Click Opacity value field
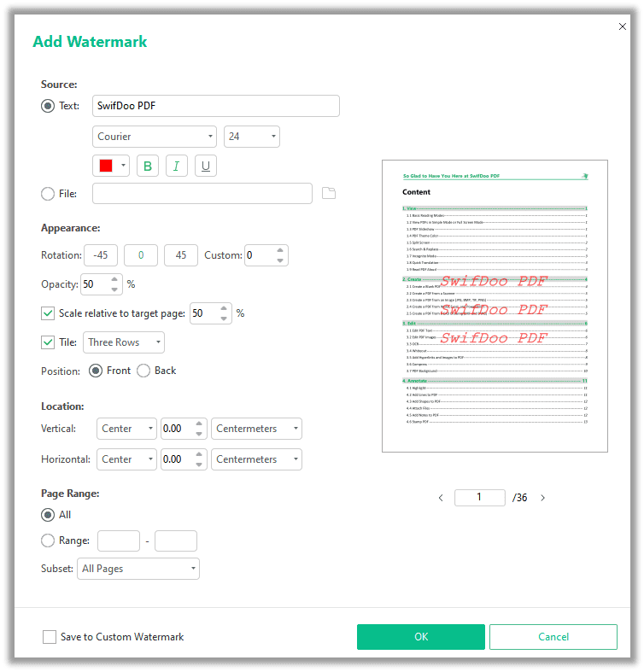This screenshot has width=644, height=672. coord(95,284)
